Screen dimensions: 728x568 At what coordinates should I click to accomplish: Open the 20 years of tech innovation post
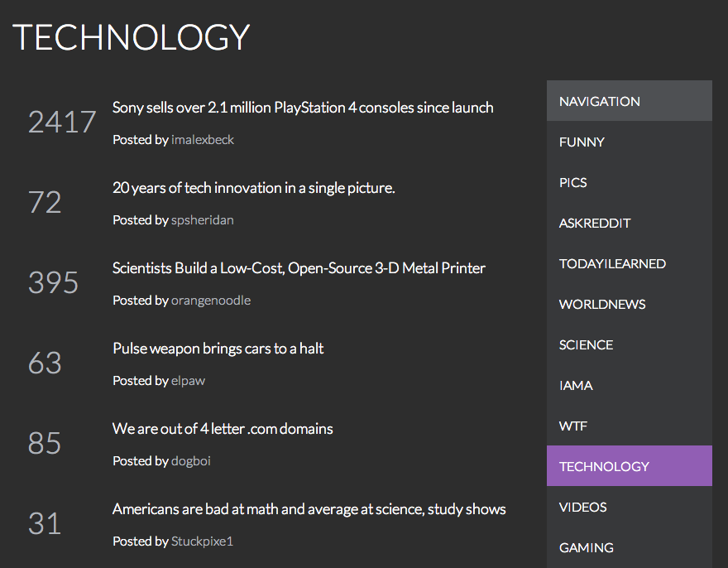coord(253,188)
